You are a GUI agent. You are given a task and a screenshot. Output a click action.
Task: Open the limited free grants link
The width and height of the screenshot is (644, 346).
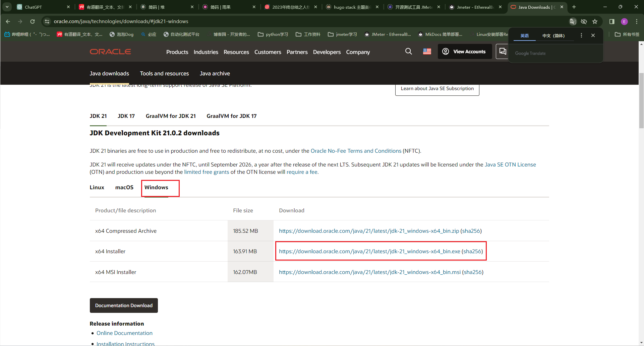(207, 172)
